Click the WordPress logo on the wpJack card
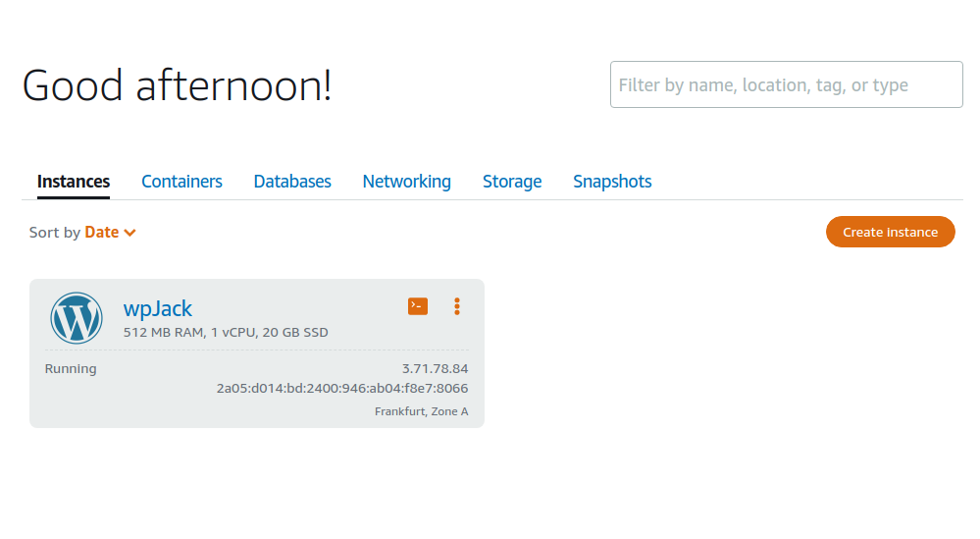The width and height of the screenshot is (980, 539). pyautogui.click(x=77, y=318)
